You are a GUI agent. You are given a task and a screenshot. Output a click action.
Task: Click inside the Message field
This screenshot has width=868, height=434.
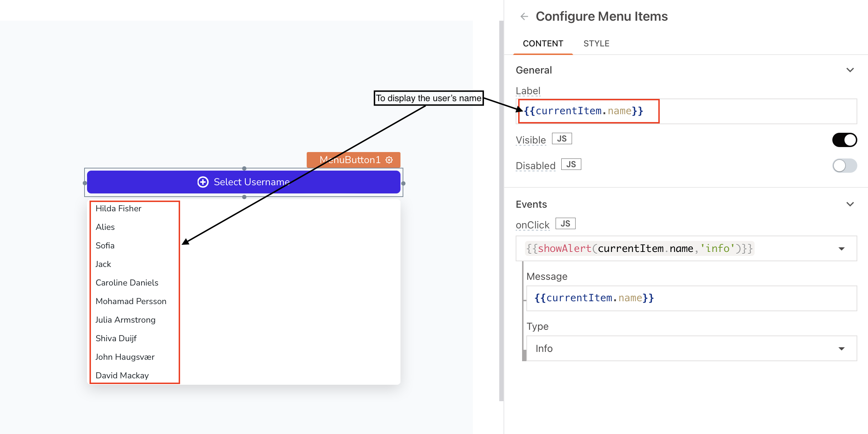click(691, 298)
